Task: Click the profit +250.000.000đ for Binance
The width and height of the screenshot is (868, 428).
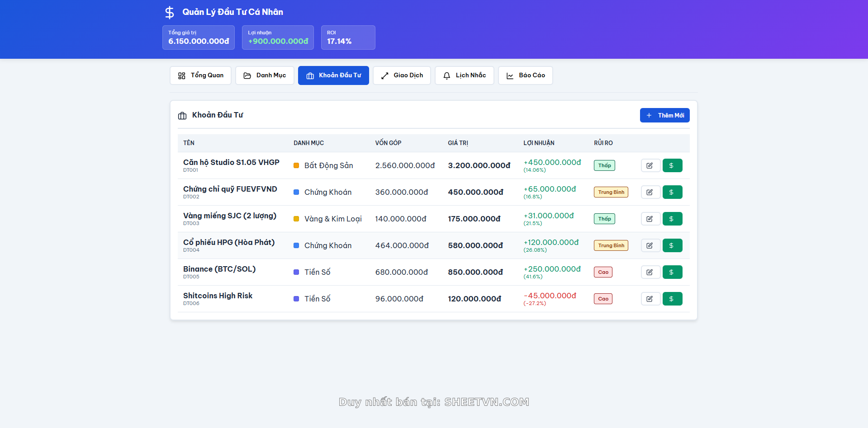Action: point(552,269)
